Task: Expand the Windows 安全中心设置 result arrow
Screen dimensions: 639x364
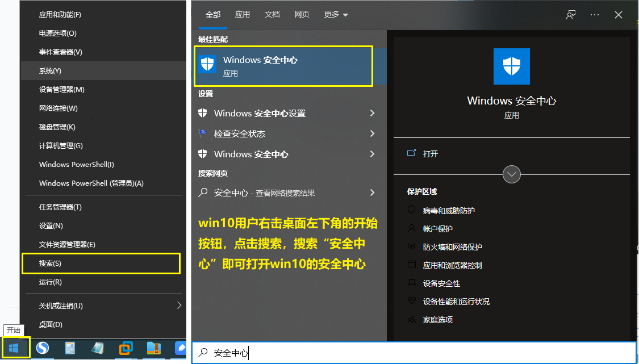Action: pos(372,113)
